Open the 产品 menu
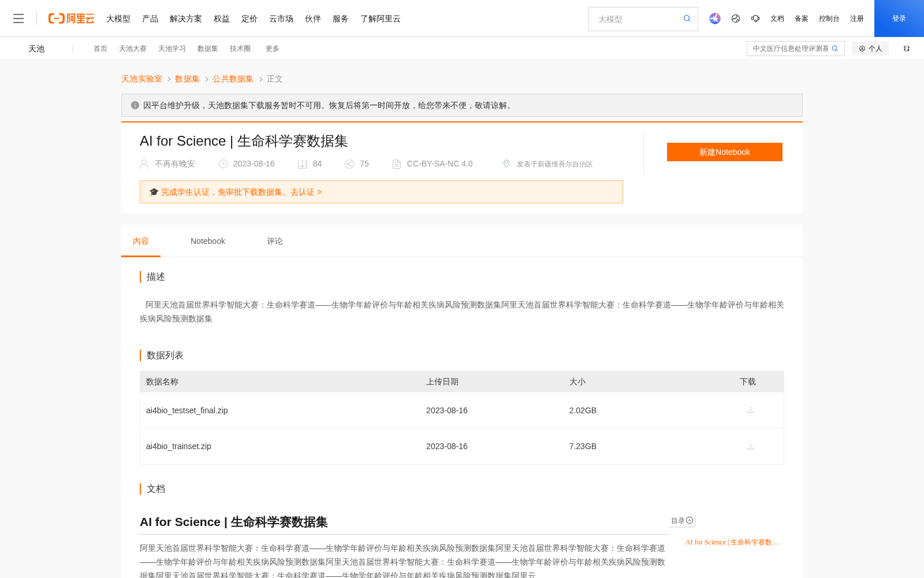924x578 pixels. [150, 18]
